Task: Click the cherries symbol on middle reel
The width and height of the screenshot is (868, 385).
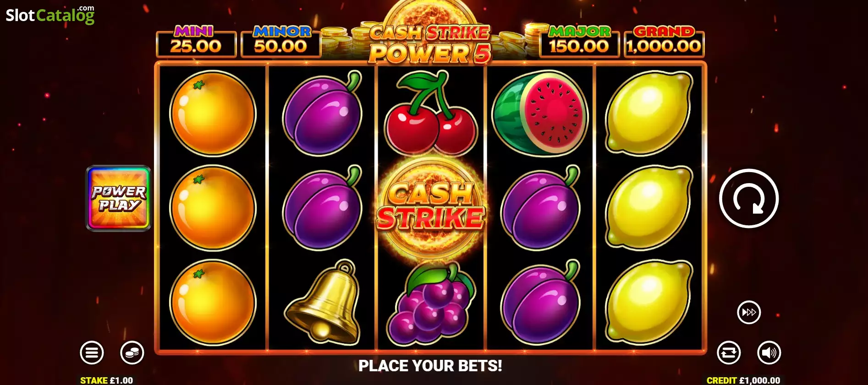Action: (430, 113)
